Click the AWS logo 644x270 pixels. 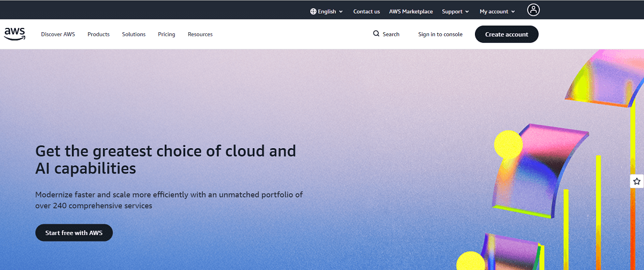coord(14,34)
